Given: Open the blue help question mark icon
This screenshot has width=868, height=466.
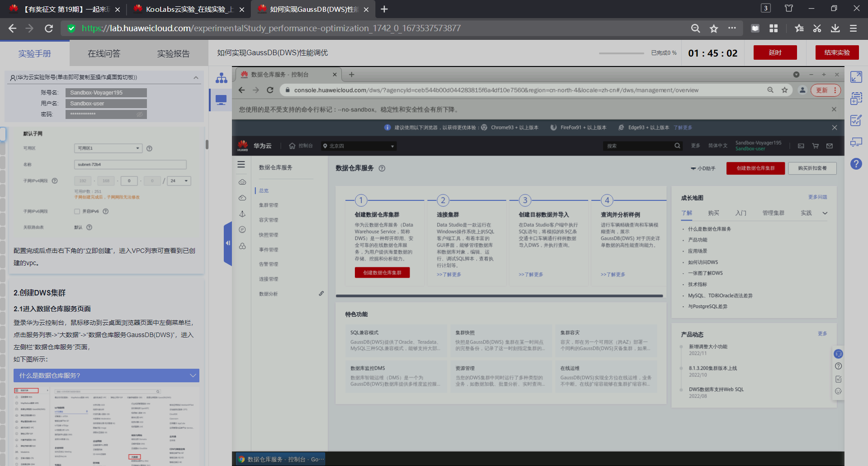Looking at the screenshot, I should pos(856,164).
